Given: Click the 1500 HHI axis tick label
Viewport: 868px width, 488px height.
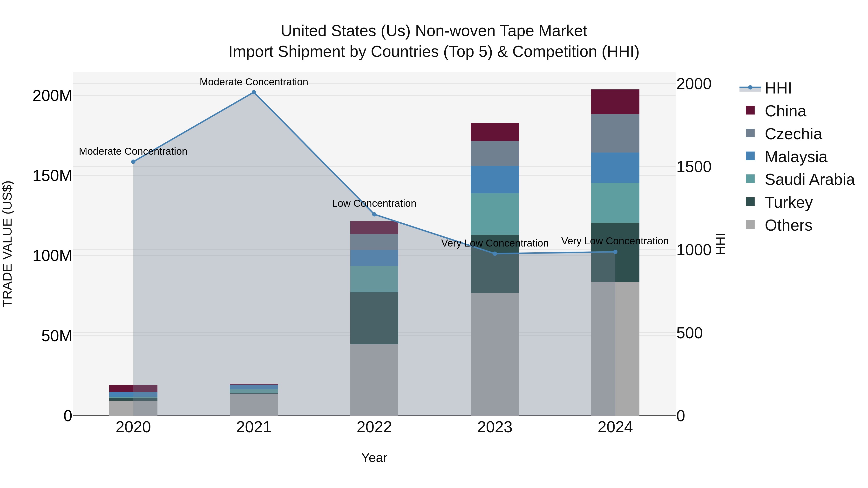Looking at the screenshot, I should [694, 167].
